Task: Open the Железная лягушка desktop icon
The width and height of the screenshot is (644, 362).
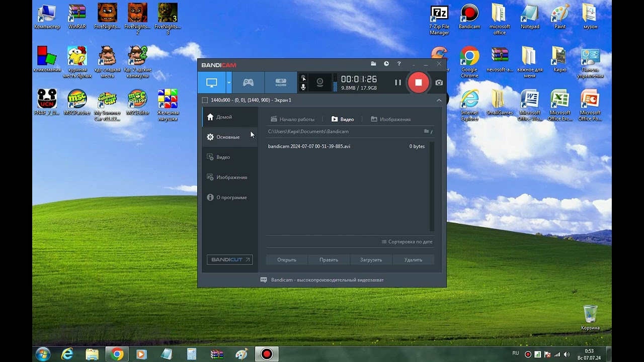Action: coord(168,105)
